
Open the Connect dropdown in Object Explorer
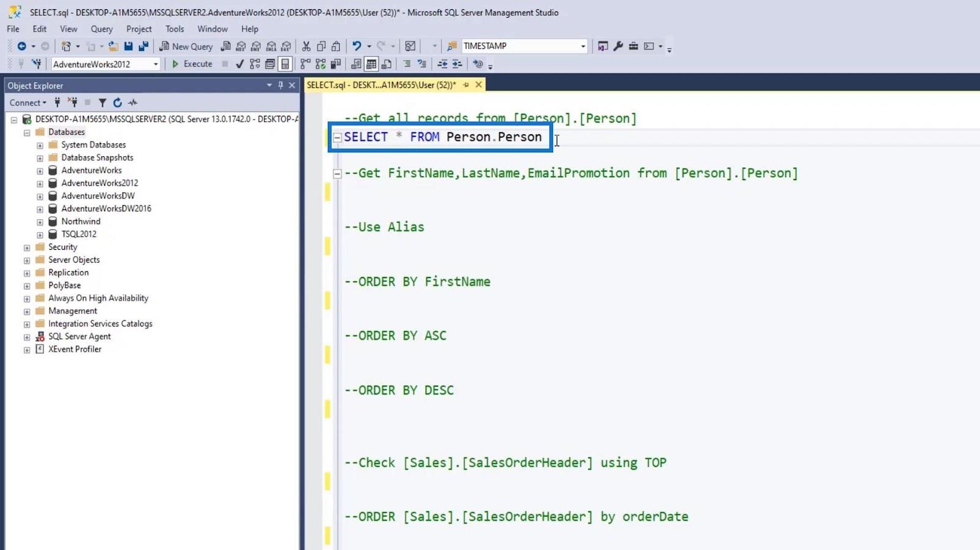(x=28, y=102)
